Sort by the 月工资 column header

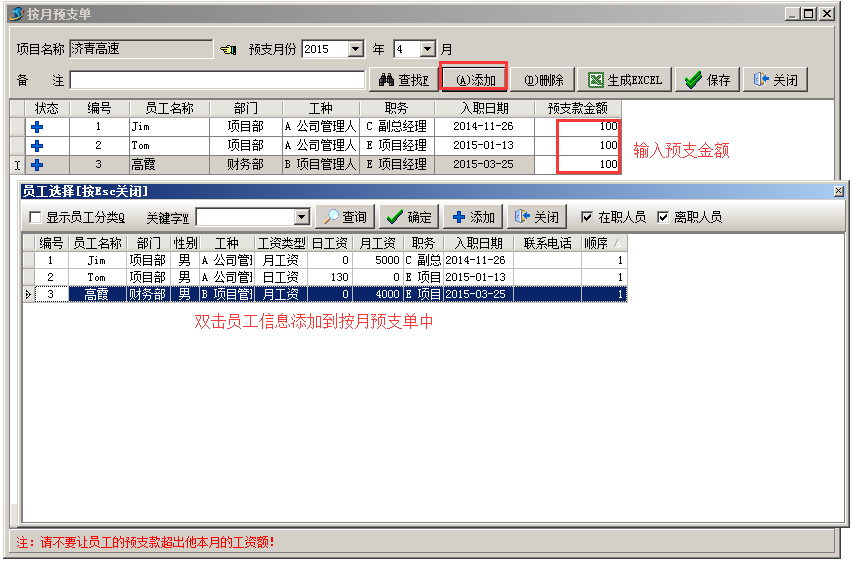(377, 243)
